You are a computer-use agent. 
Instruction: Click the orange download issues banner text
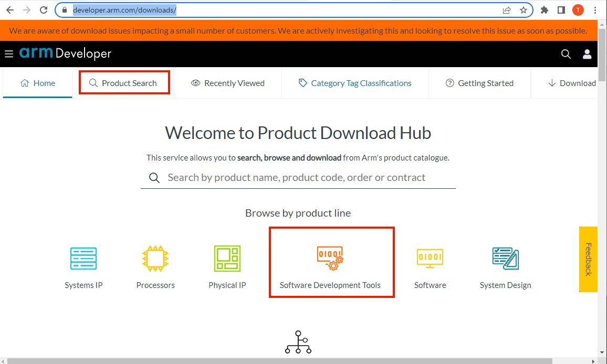click(x=298, y=30)
